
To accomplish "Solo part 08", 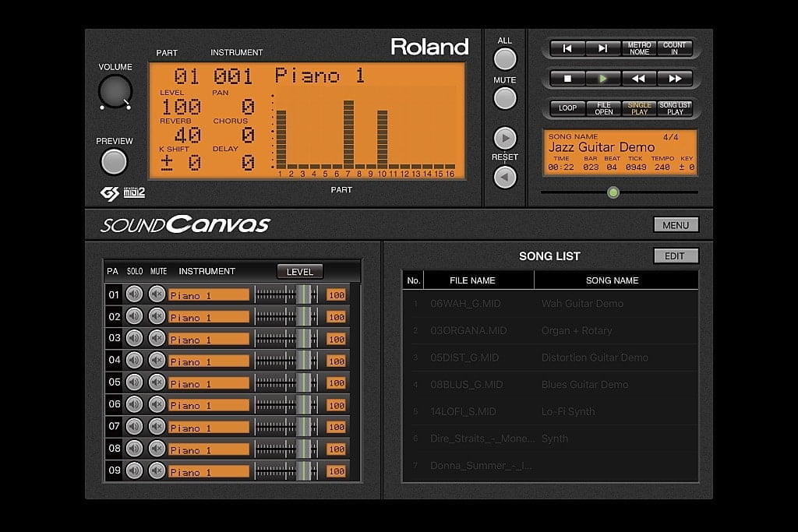I will (x=134, y=449).
